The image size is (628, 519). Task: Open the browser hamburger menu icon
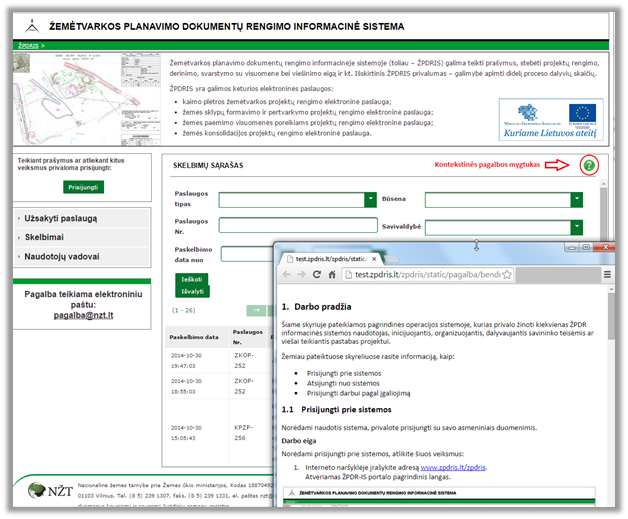(x=607, y=274)
